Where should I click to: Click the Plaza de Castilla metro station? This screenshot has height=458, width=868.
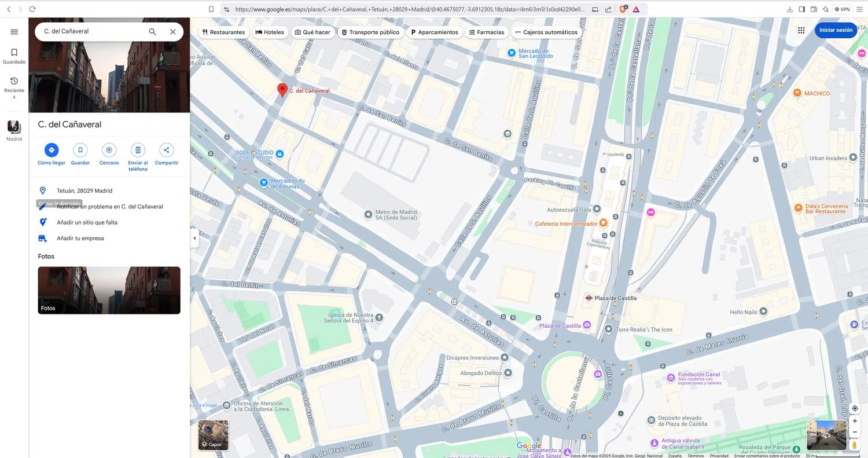click(589, 298)
